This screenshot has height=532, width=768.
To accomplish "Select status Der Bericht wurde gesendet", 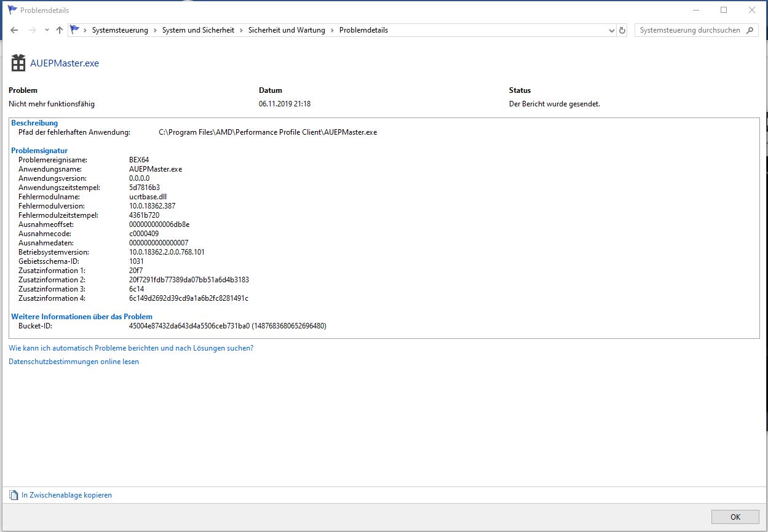I will coord(555,104).
